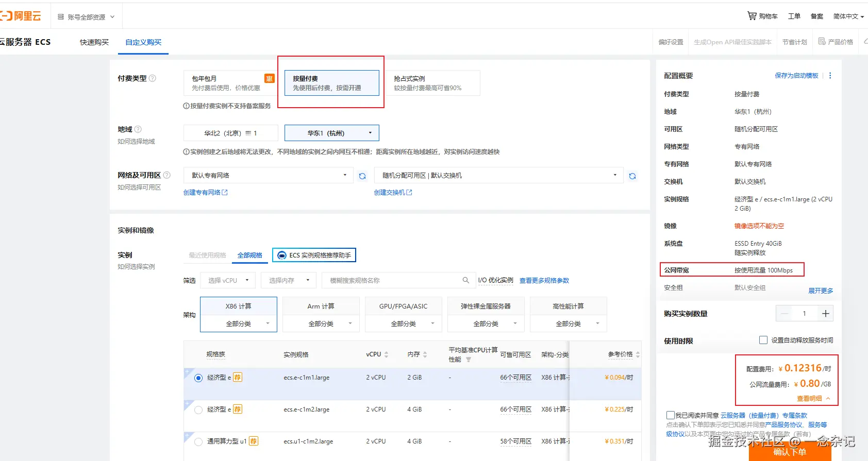Open the 简体中文 language dropdown

(x=848, y=16)
